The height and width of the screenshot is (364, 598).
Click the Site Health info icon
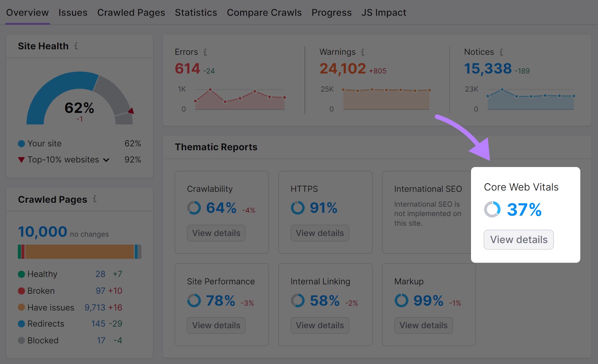[x=77, y=46]
